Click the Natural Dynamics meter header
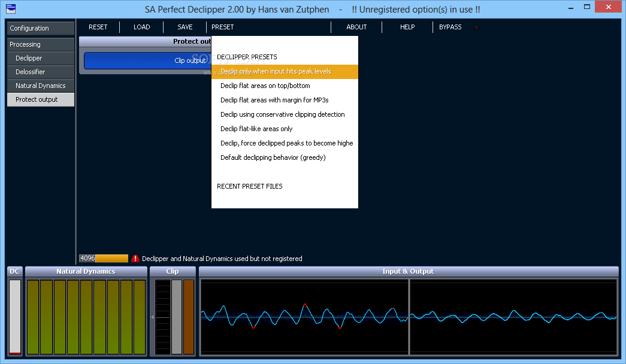Image resolution: width=626 pixels, height=364 pixels. (x=86, y=271)
